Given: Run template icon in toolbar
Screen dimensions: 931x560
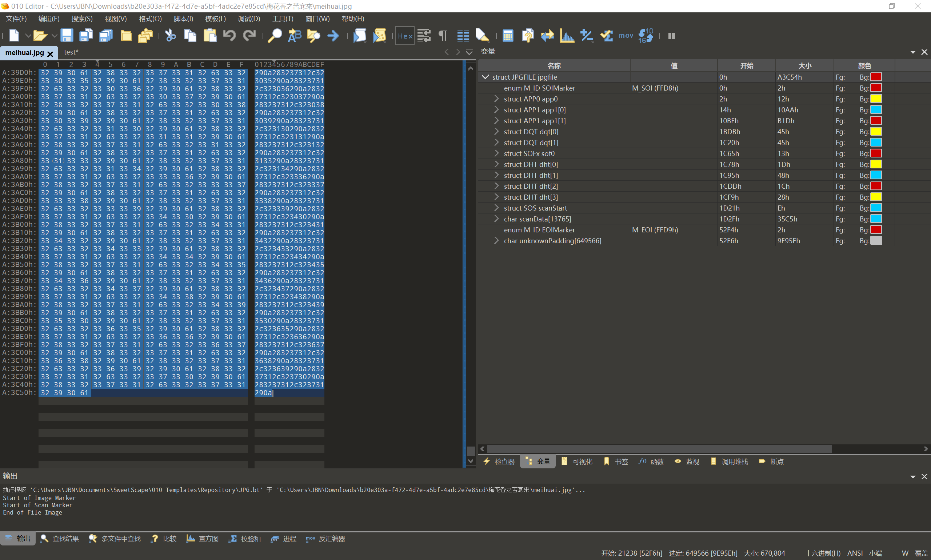Looking at the screenshot, I should pos(379,36).
